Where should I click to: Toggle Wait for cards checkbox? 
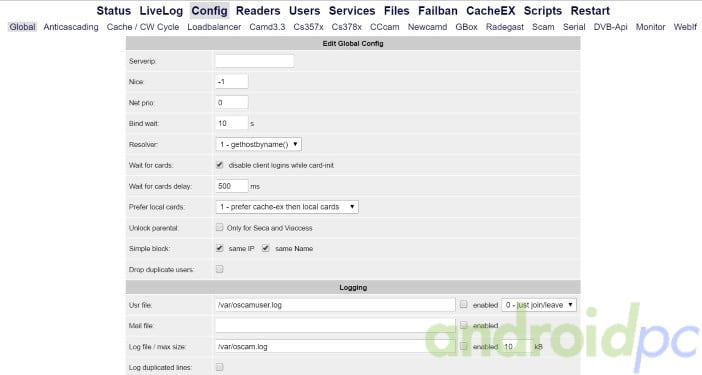tap(219, 165)
